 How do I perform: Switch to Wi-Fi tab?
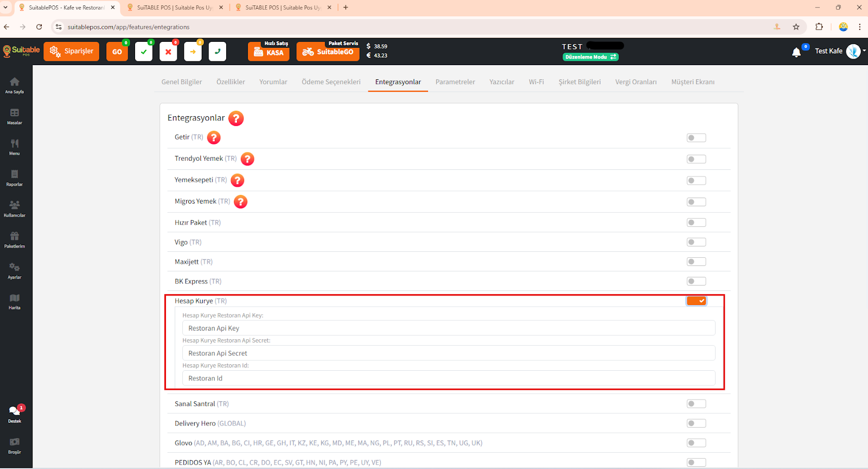tap(537, 82)
